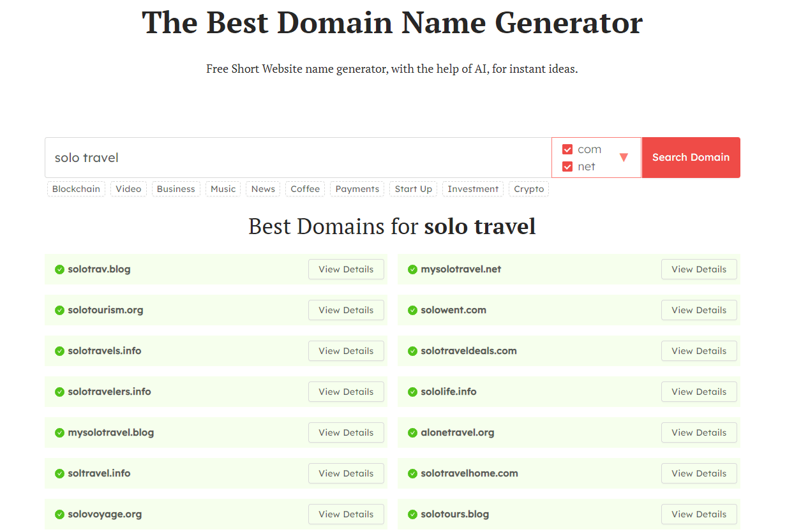Click the green availability icon for solotours.blog
The image size is (794, 532).
pos(412,514)
